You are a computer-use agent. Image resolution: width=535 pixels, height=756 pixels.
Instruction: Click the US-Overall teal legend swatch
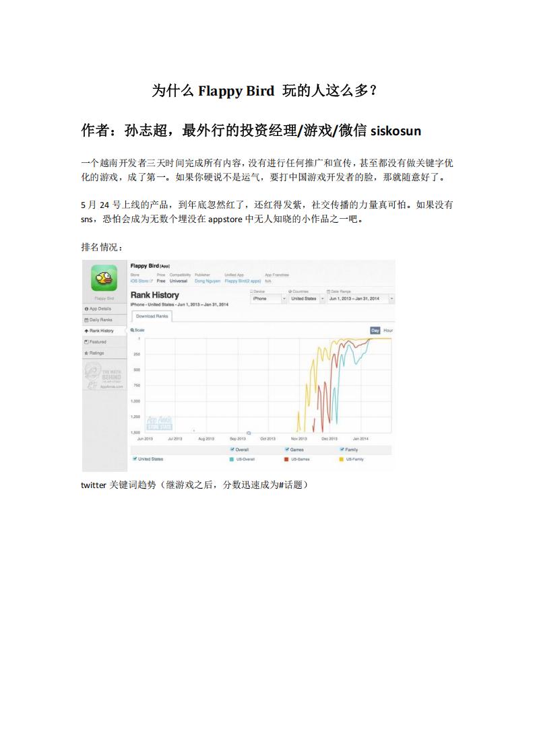[232, 460]
